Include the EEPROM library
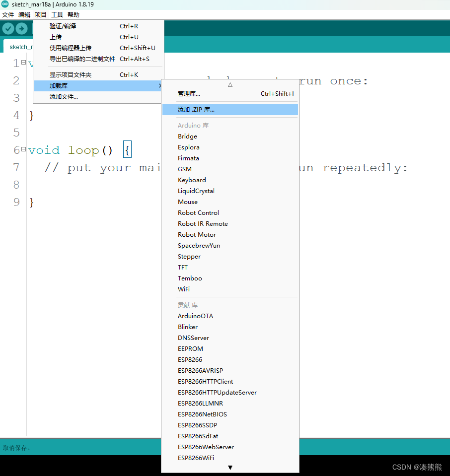 click(230, 349)
